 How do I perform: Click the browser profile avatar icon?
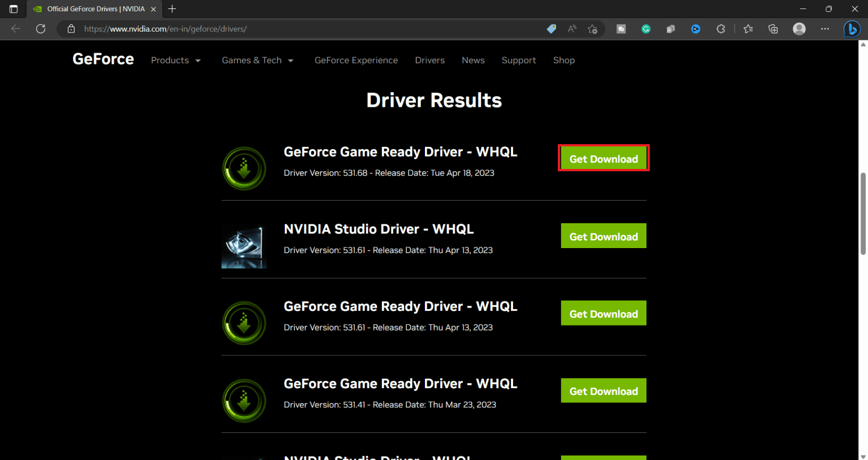click(799, 29)
